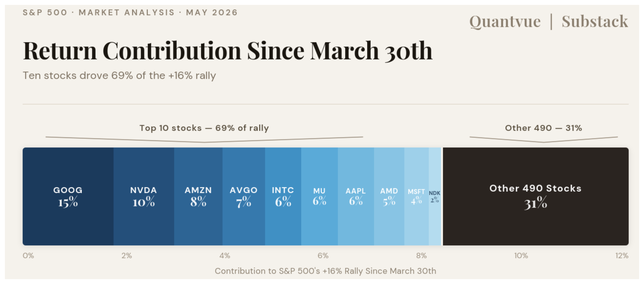Click the AAPL 6% bar segment
This screenshot has width=644, height=284.
click(356, 196)
